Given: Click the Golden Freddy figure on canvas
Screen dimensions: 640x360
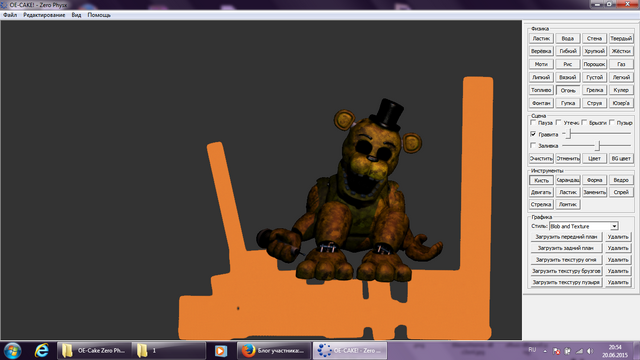Looking at the screenshot, I should tap(359, 196).
